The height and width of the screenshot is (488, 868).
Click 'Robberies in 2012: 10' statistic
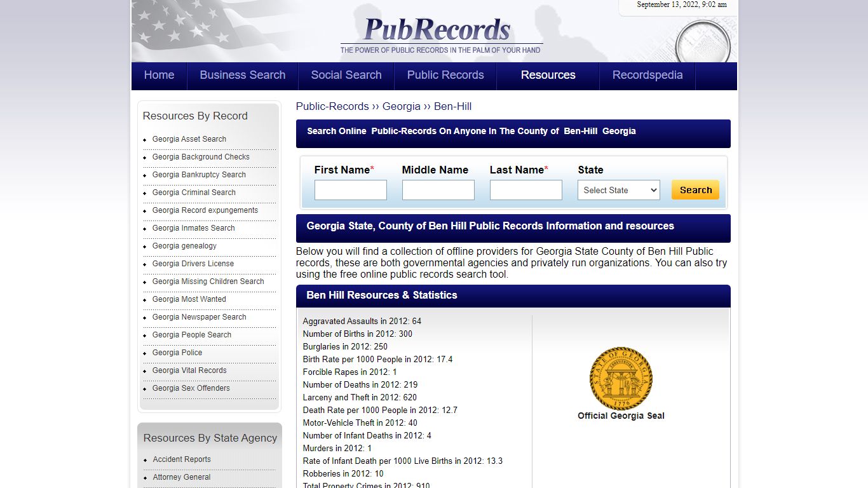343,474
